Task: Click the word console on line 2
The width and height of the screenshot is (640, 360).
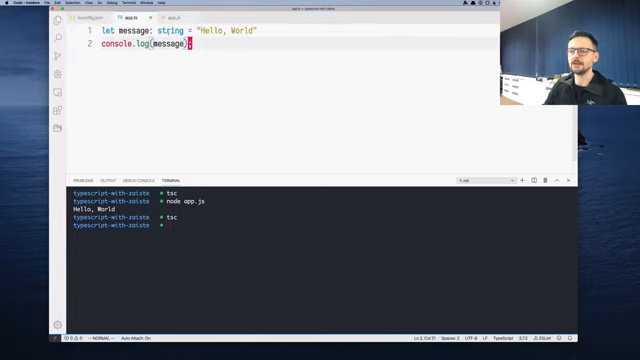Action: (116, 44)
